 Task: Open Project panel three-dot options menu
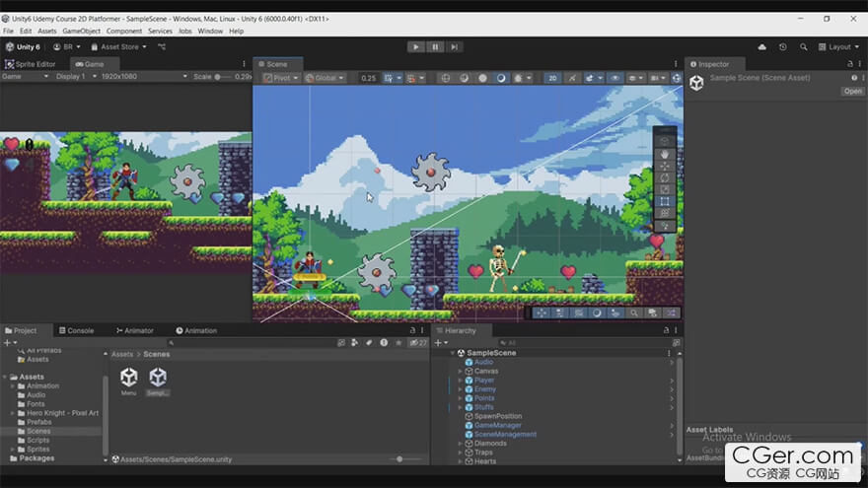click(422, 330)
